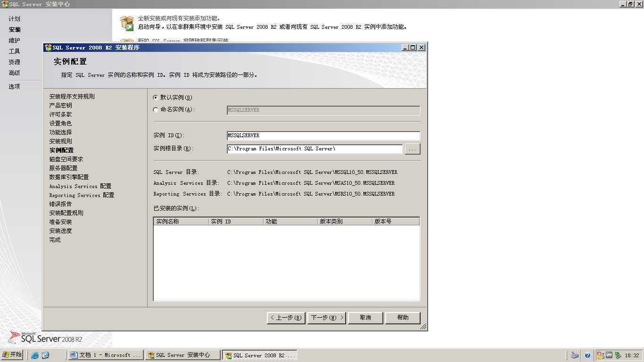Click the blue help question mark tray icon
Viewport: 644px width, 362px height.
pos(587,355)
